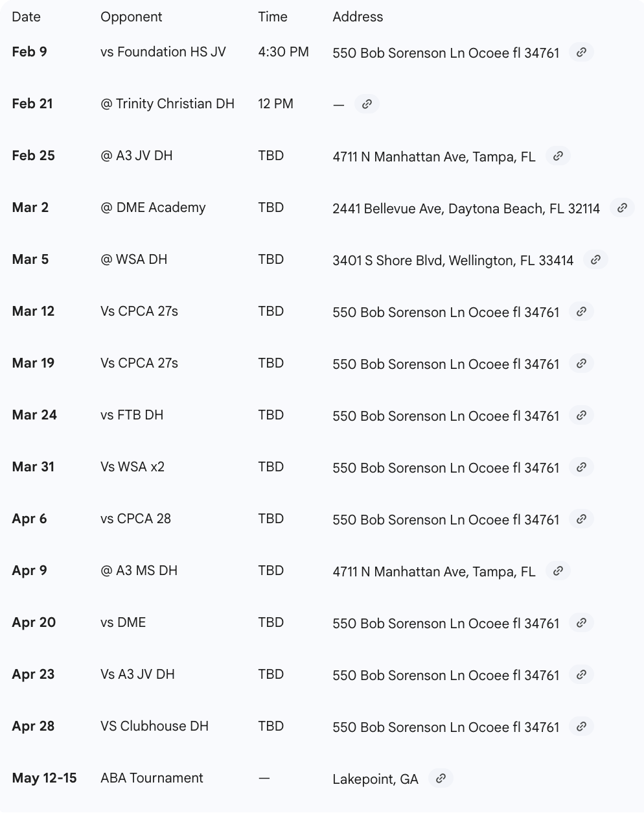The width and height of the screenshot is (644, 813).
Task: Click Lakepoint, GA link icon
Action: click(x=441, y=779)
